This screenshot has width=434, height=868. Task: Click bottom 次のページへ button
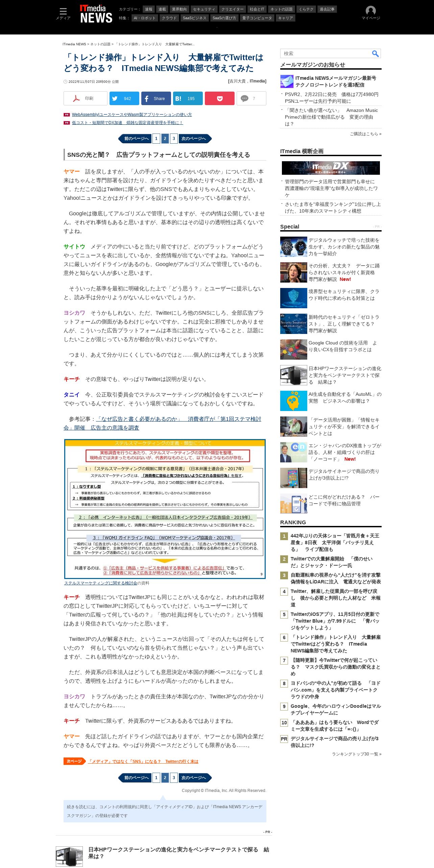pyautogui.click(x=195, y=778)
